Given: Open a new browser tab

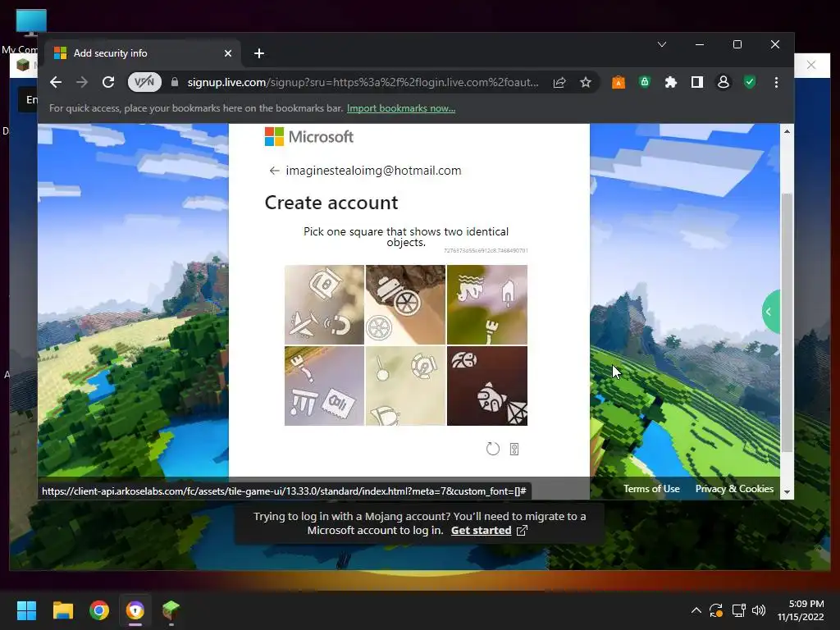Looking at the screenshot, I should [259, 53].
